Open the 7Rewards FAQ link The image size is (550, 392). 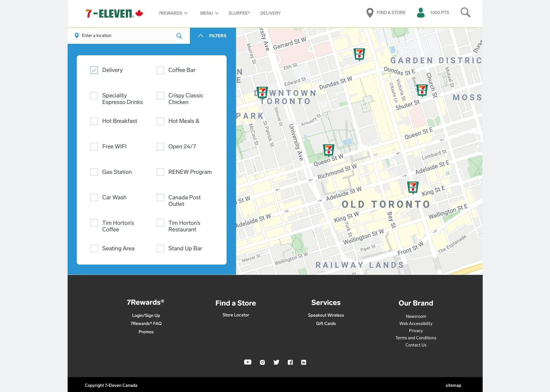coord(146,324)
